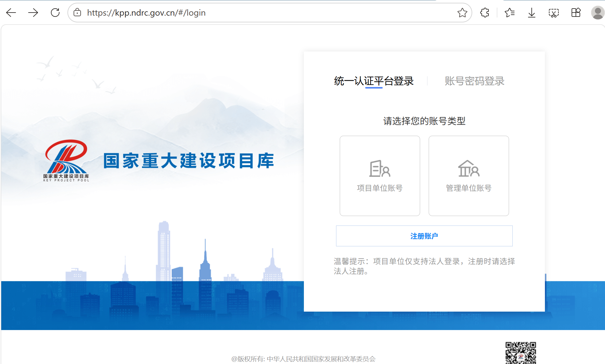The image size is (605, 364).
Task: Open the user profile avatar
Action: point(597,13)
